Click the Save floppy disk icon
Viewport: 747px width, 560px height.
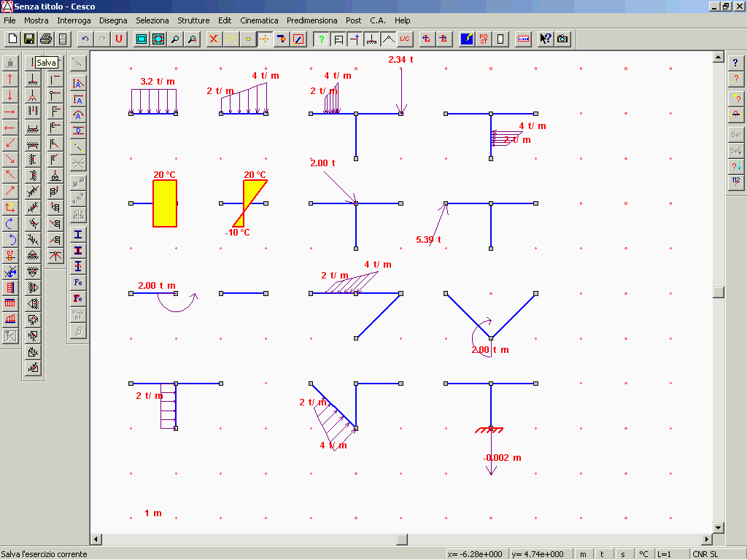point(29,39)
